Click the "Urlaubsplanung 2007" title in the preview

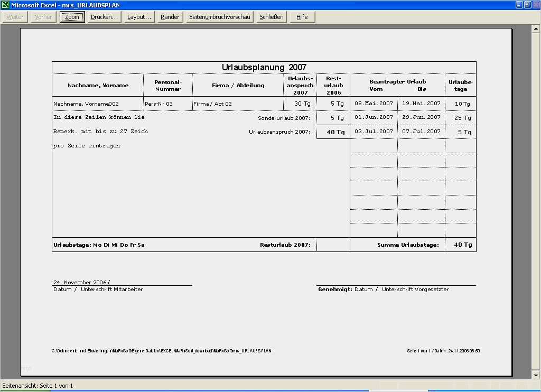pos(264,68)
